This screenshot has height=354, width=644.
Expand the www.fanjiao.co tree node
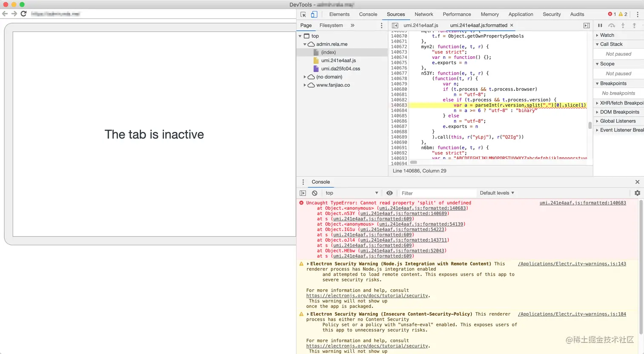(305, 85)
